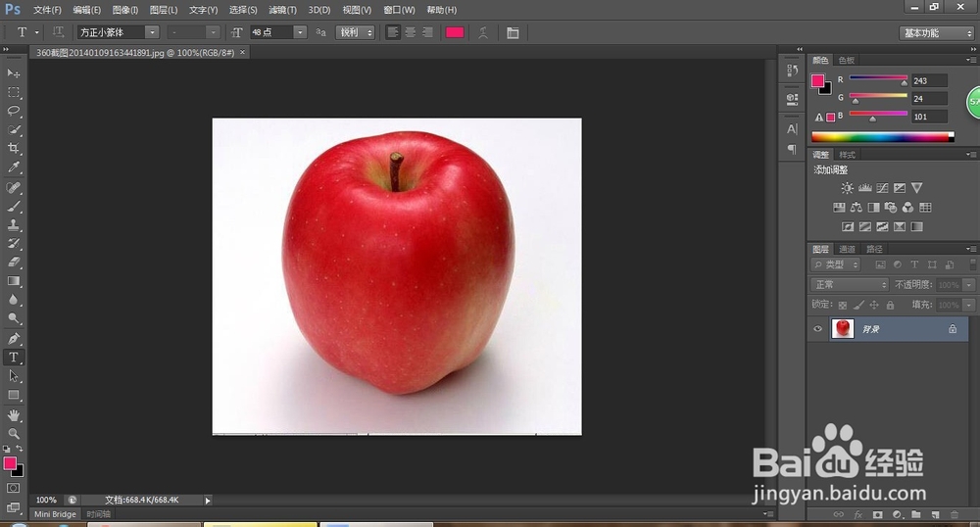Select the Gradient tool
The width and height of the screenshot is (980, 527).
click(x=13, y=281)
